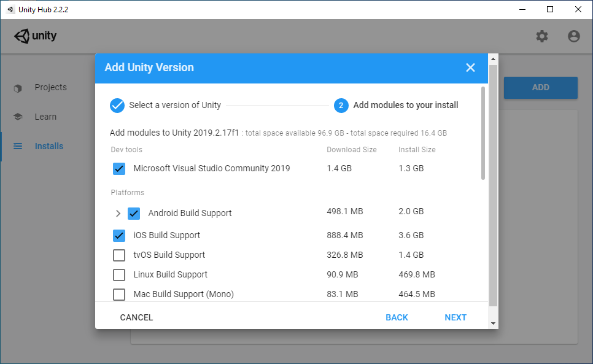Enable Mac Build Support (Mono)
The image size is (593, 364).
(119, 295)
